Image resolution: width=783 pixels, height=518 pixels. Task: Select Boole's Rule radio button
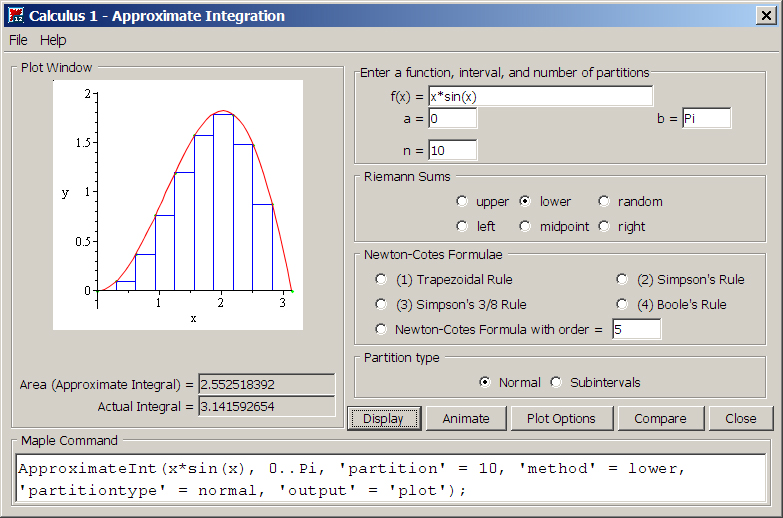(622, 305)
